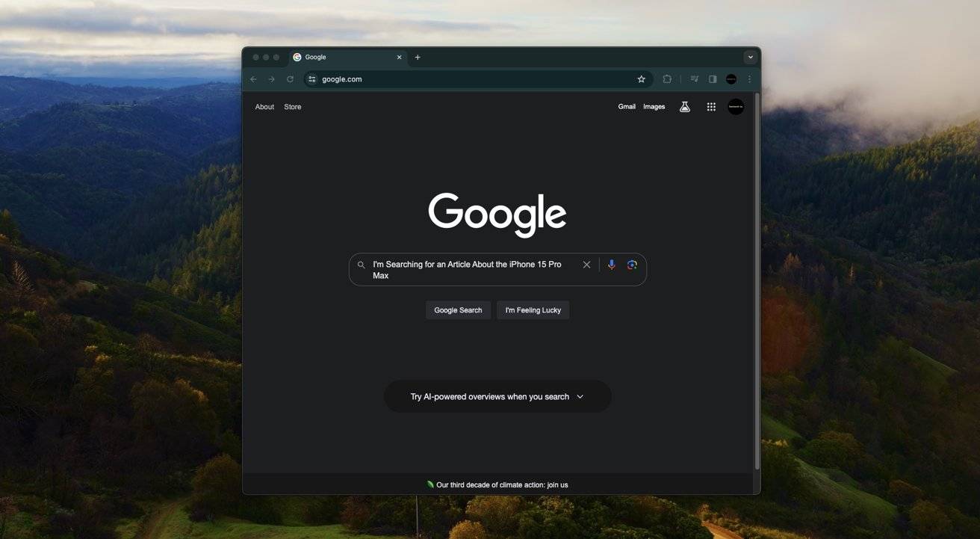Clear the search box text
This screenshot has width=980, height=539.
tap(586, 265)
